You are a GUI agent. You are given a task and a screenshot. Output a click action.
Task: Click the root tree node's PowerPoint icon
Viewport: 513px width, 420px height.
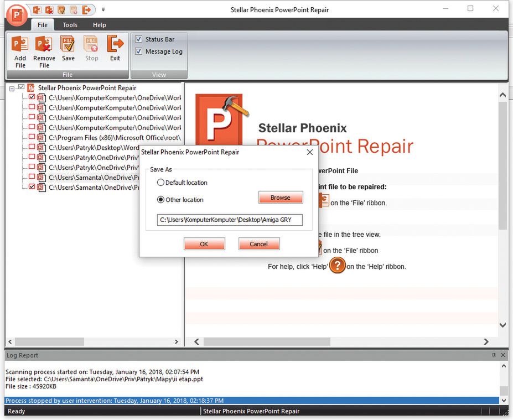click(31, 87)
